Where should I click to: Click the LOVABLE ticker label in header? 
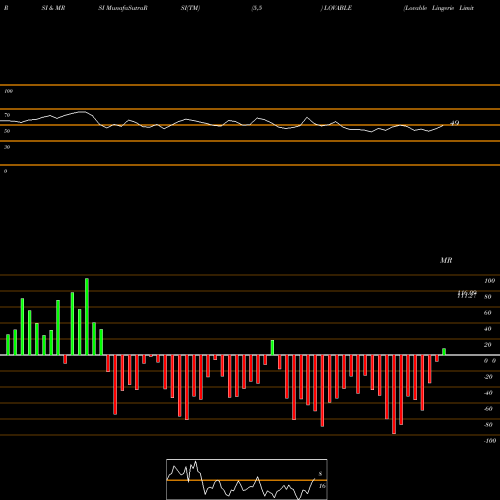338,8
